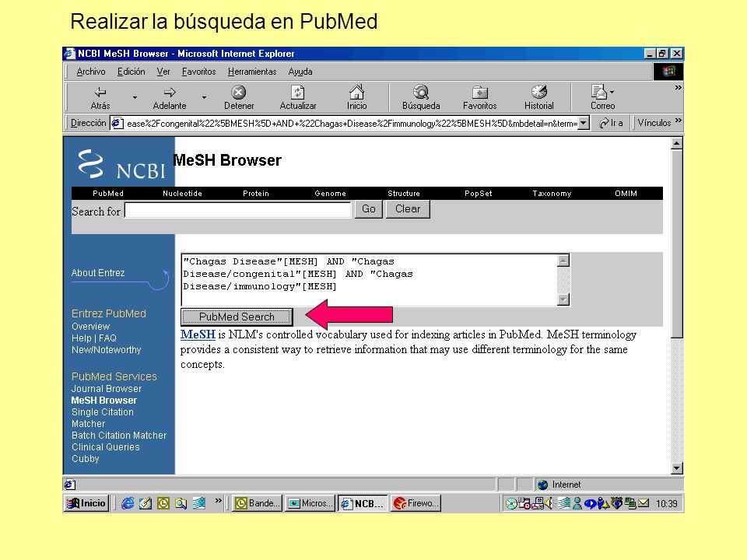
Task: Stop loading with the Detener icon
Action: [239, 98]
